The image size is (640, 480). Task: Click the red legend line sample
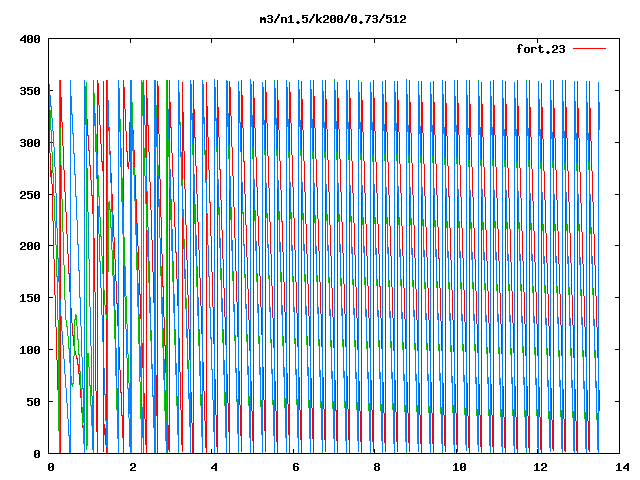coord(589,49)
